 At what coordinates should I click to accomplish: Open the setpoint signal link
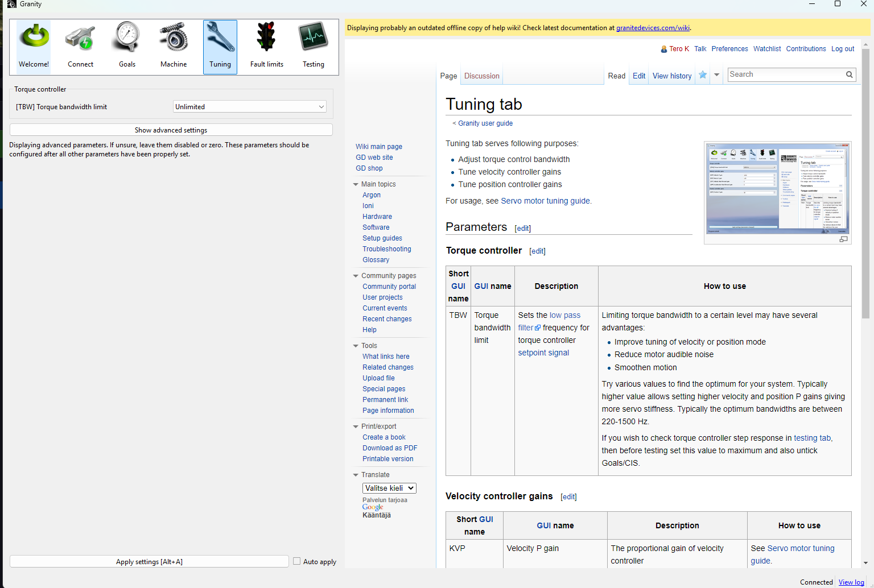pyautogui.click(x=543, y=353)
